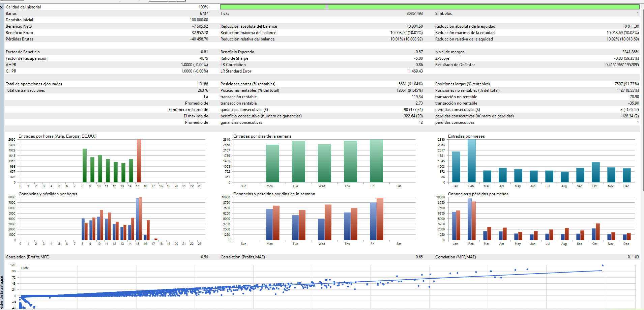
Task: Click the Wed red bar in weekly profit chart
Action: click(x=328, y=222)
